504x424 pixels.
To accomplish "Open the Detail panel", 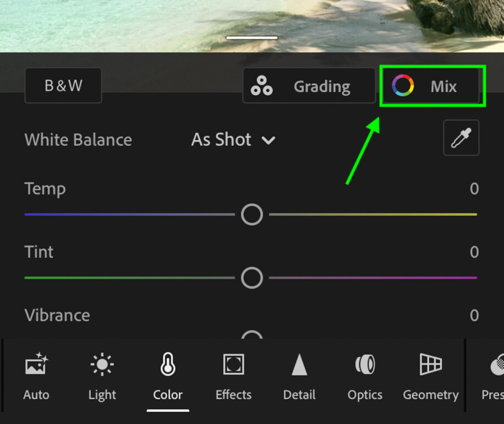I will tap(299, 374).
